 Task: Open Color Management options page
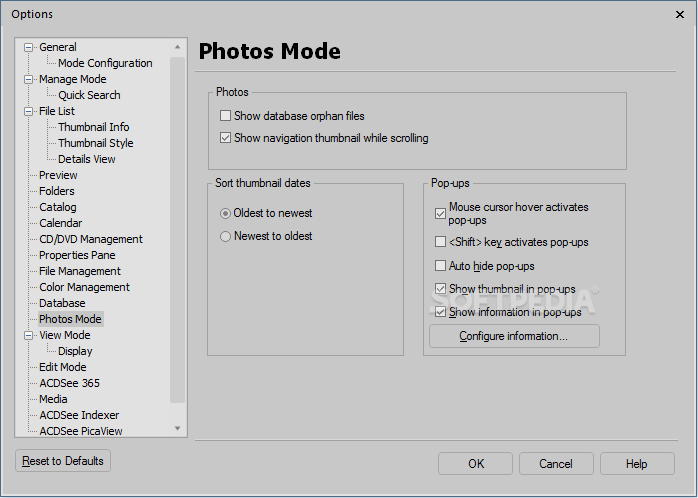(x=84, y=287)
